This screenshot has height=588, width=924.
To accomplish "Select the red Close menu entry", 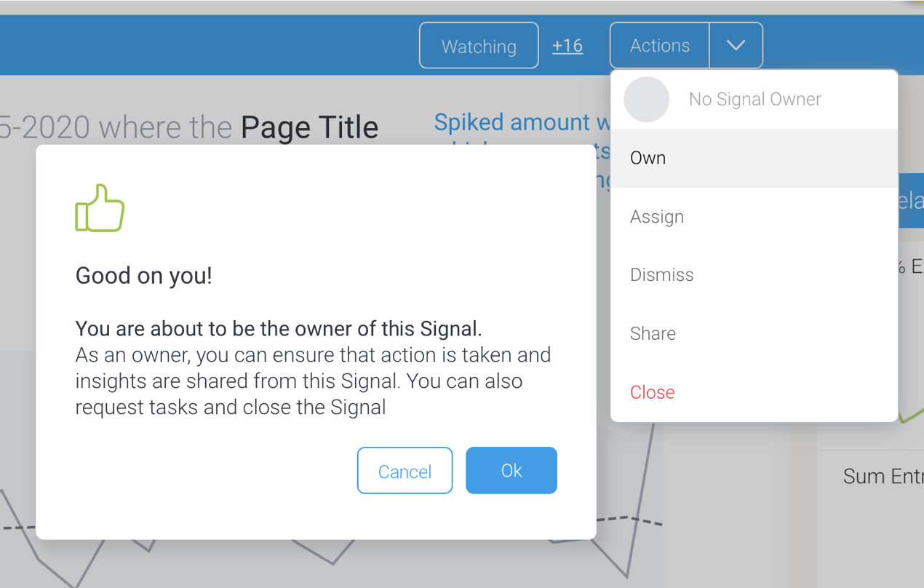I will click(754, 392).
